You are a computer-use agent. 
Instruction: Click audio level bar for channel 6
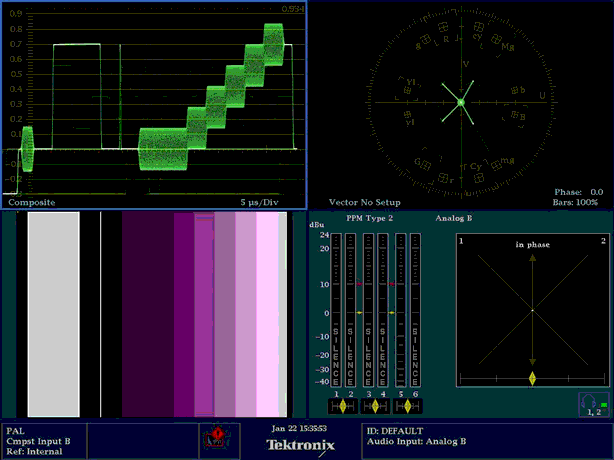[x=415, y=310]
